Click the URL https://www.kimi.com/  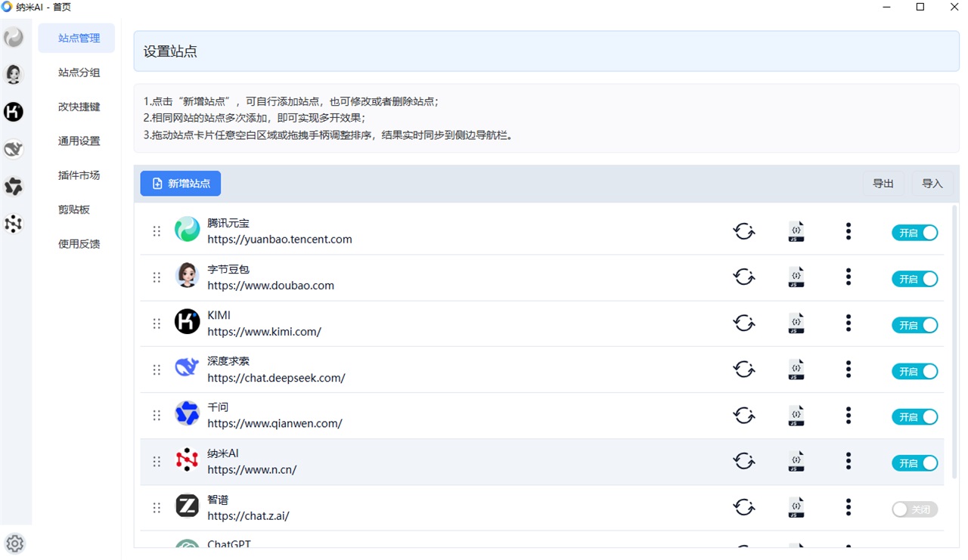coord(265,332)
